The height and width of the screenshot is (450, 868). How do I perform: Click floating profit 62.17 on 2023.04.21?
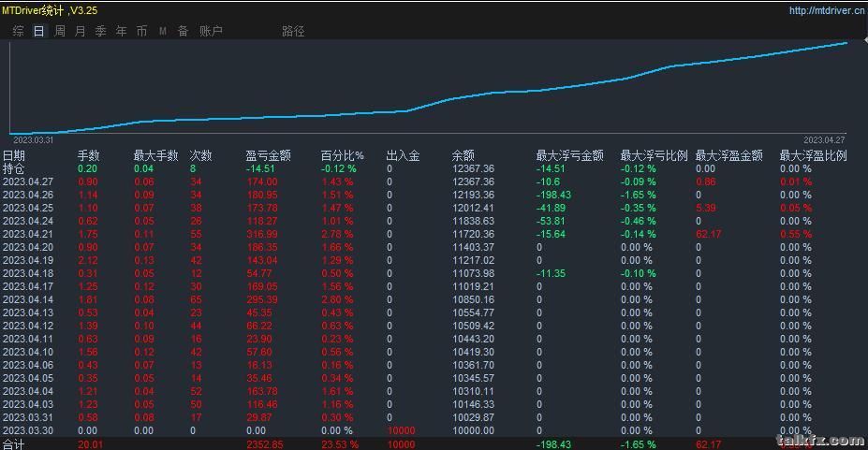click(709, 235)
